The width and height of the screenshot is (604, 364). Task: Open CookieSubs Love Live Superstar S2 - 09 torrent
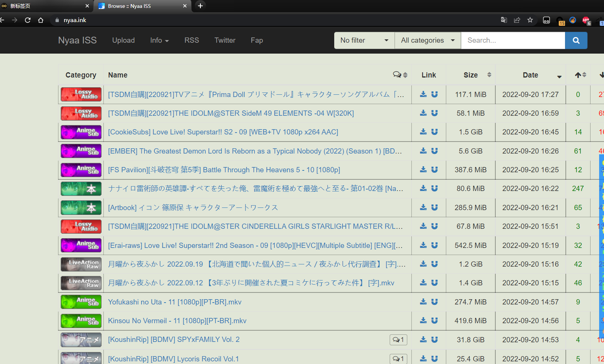pyautogui.click(x=223, y=132)
